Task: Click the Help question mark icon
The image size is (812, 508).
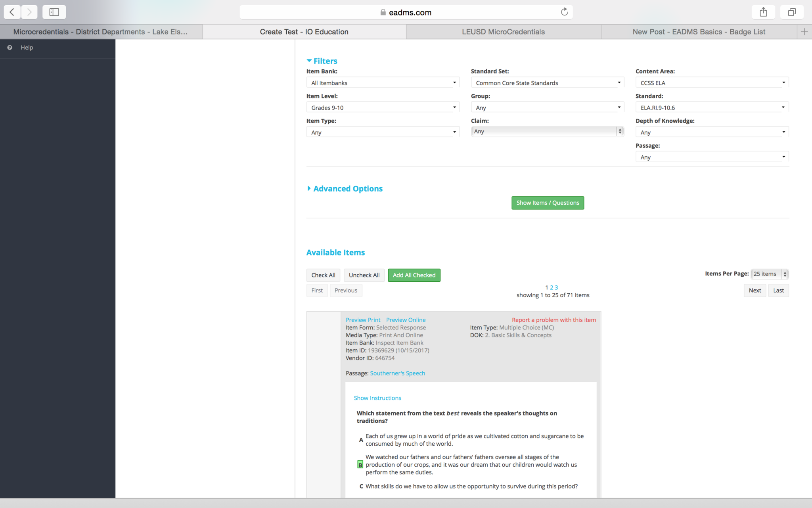Action: point(10,48)
